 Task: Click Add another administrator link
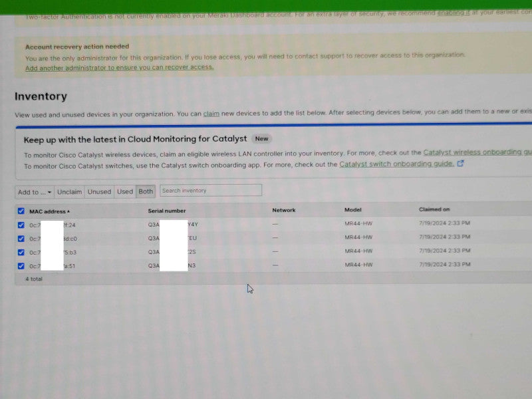120,67
